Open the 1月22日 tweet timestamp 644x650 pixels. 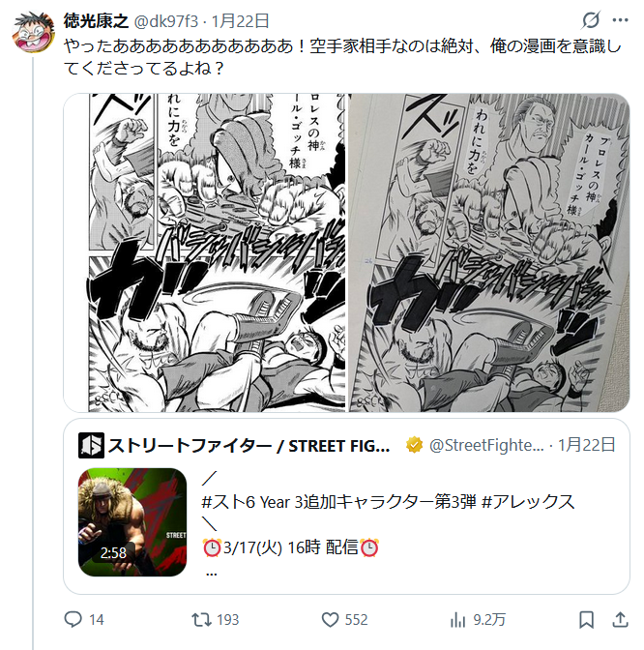tap(241, 20)
